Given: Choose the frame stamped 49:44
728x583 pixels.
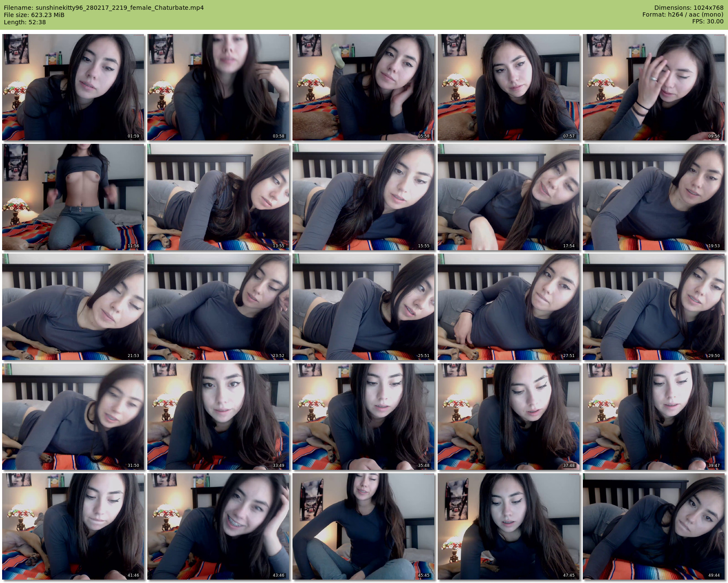Looking at the screenshot, I should tap(654, 526).
